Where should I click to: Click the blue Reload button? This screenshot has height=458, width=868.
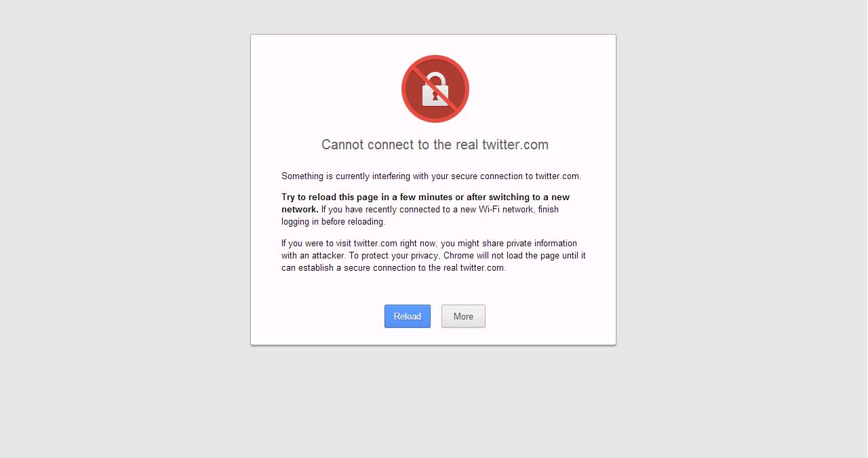[408, 316]
